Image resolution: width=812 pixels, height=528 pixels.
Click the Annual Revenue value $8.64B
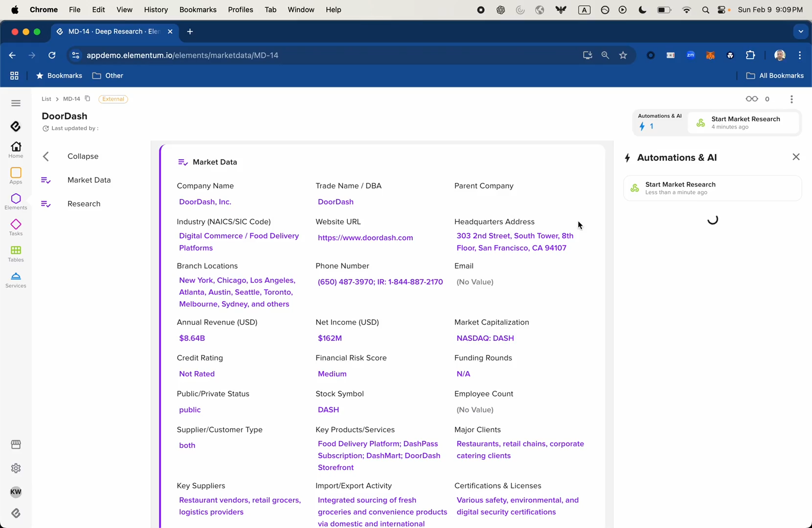(x=192, y=338)
